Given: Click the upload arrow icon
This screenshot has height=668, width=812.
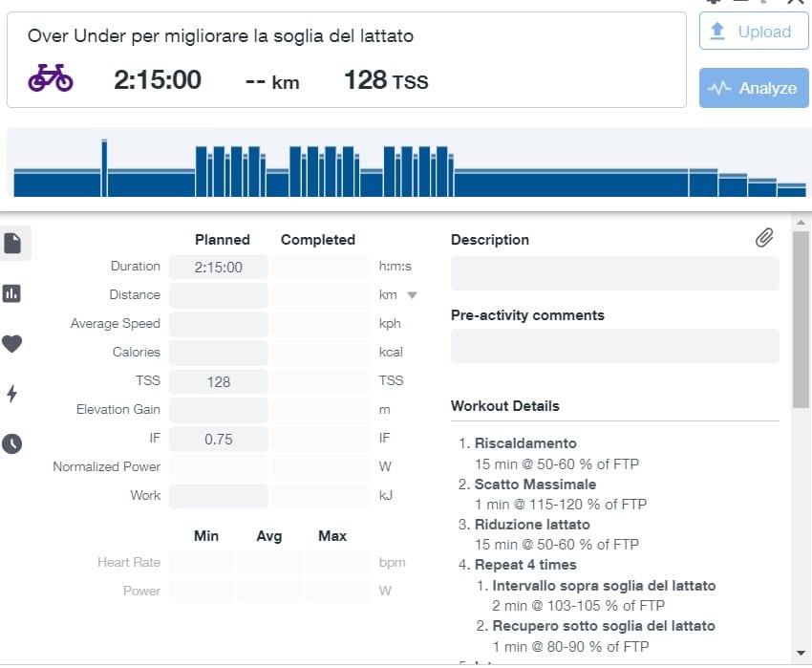Looking at the screenshot, I should click(717, 32).
